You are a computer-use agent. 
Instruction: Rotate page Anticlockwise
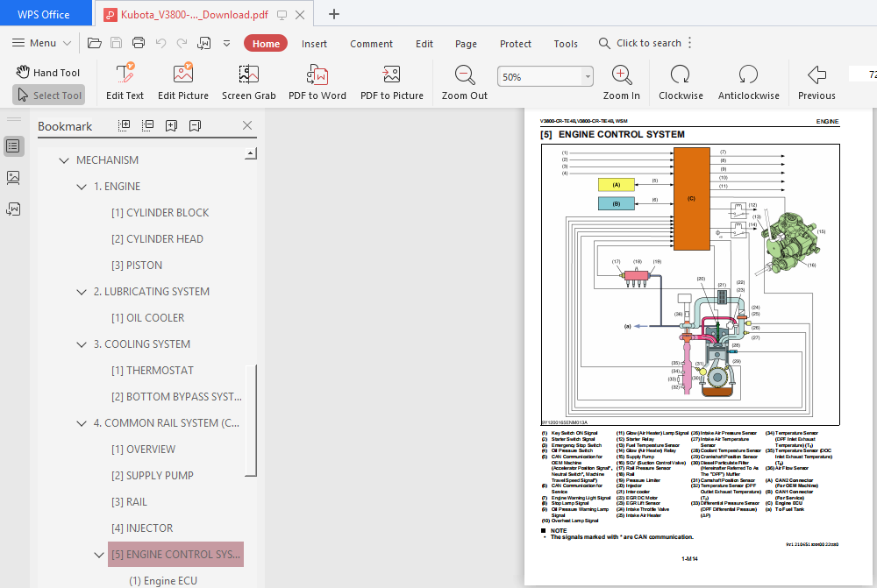tap(748, 81)
